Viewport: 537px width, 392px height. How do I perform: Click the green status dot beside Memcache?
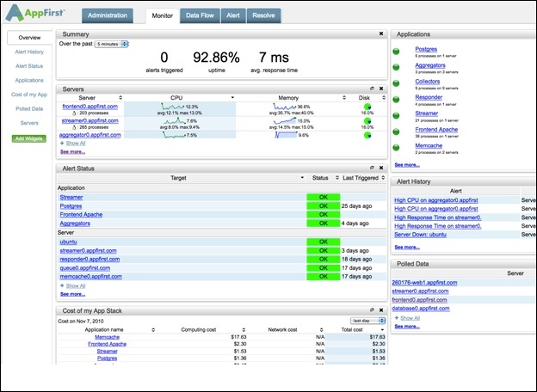pos(396,147)
